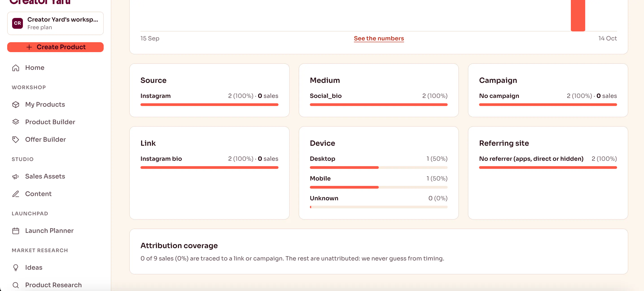This screenshot has height=291, width=644.
Task: Click the Unknown device progress bar
Action: 379,207
